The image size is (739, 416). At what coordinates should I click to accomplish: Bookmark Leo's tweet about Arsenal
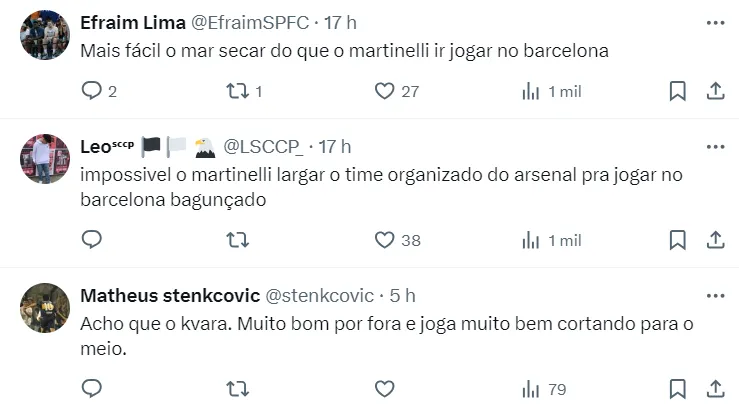[677, 240]
